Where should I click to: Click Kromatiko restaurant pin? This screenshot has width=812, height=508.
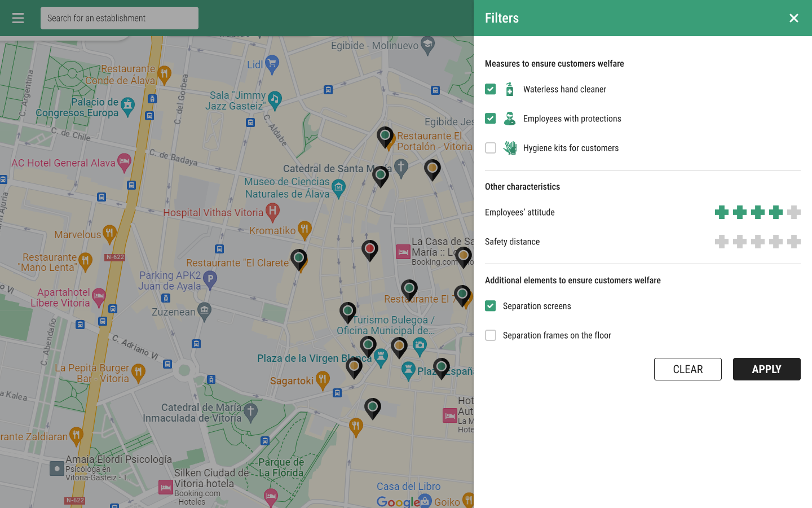[304, 230]
